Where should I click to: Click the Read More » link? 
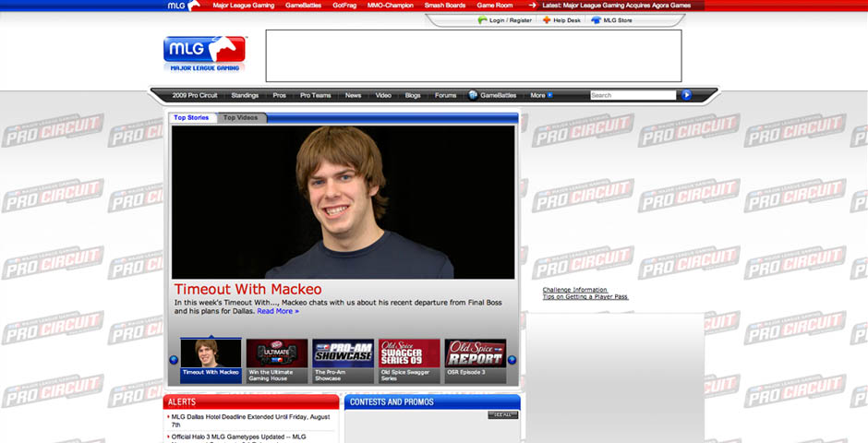tap(278, 311)
